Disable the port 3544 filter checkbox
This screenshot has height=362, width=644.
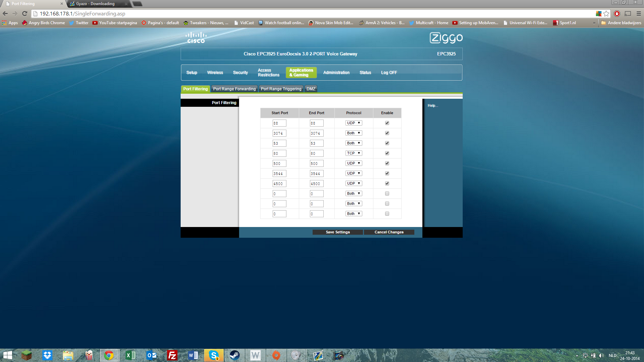click(387, 173)
